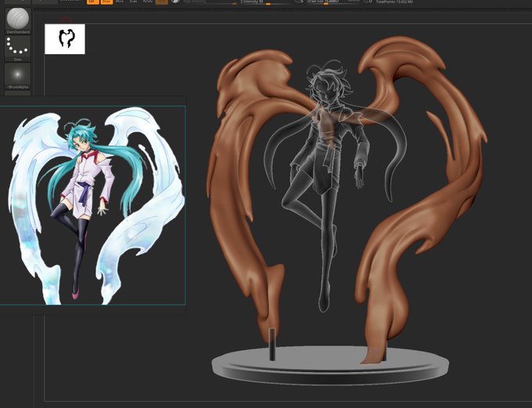Adjust the Z Intensity slider
Screen dimensions: 532x408
pyautogui.click(x=264, y=2)
